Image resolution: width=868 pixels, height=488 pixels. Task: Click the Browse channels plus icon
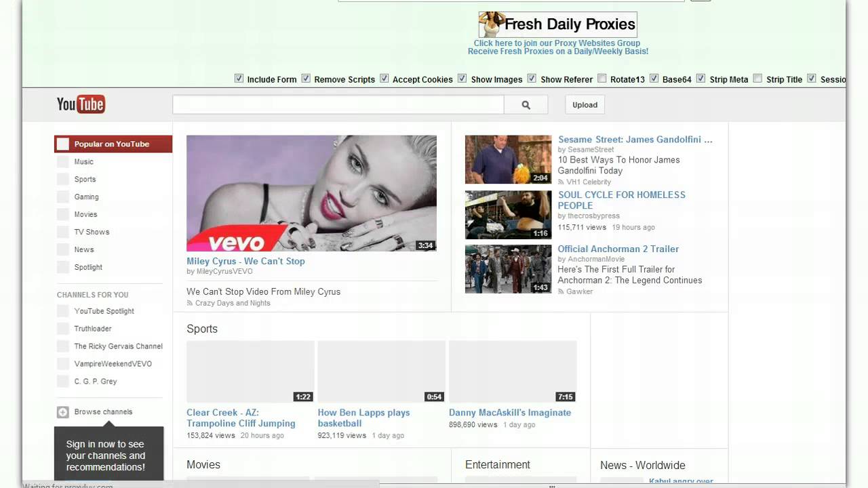pos(63,412)
